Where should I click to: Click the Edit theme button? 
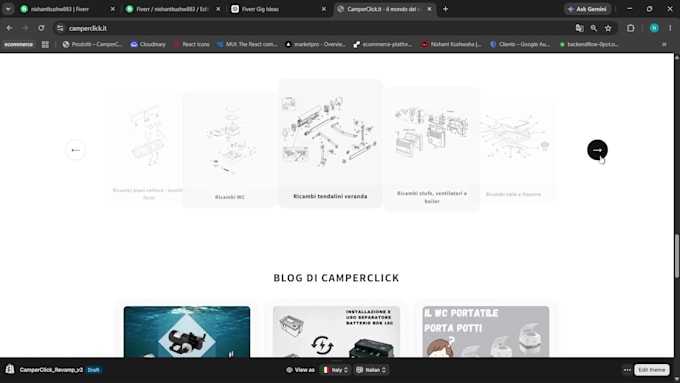652,370
